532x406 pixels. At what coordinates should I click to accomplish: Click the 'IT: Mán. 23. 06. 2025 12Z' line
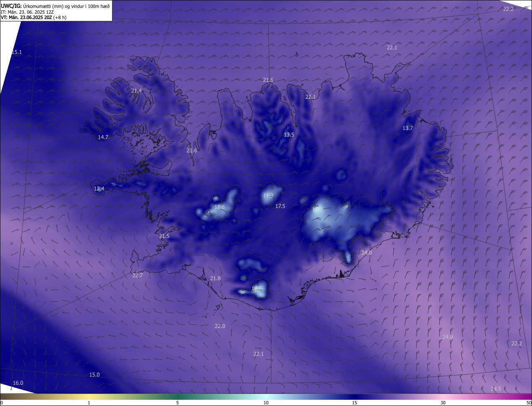coord(27,12)
